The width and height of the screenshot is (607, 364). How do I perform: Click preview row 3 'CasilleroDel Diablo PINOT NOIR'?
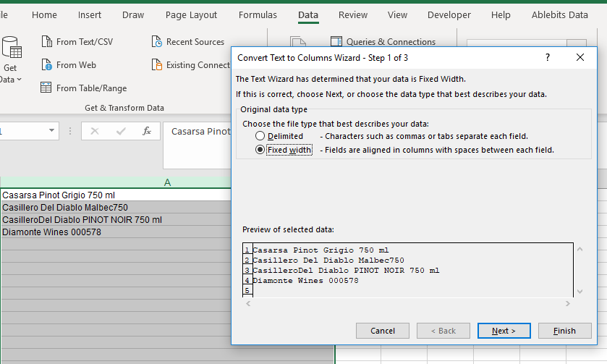pyautogui.click(x=346, y=271)
